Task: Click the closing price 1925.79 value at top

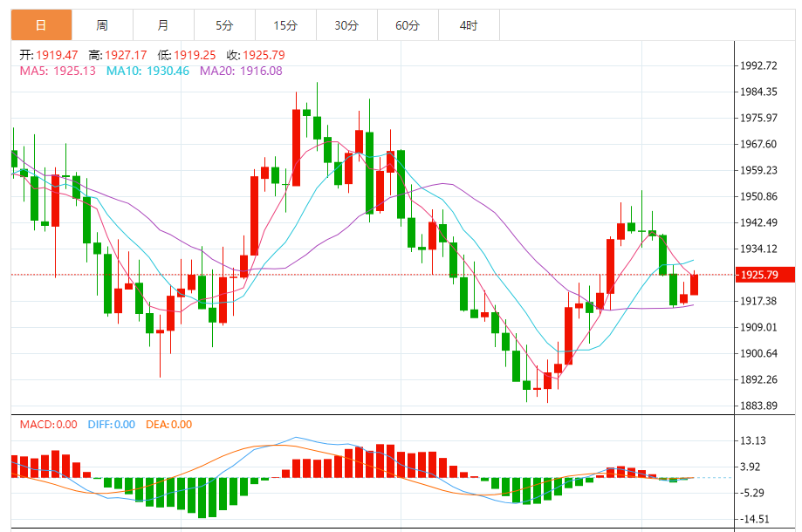Action: click(264, 55)
